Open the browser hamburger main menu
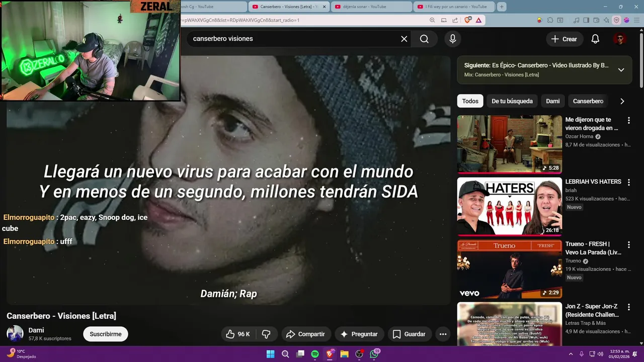Image resolution: width=644 pixels, height=362 pixels. coord(636,20)
